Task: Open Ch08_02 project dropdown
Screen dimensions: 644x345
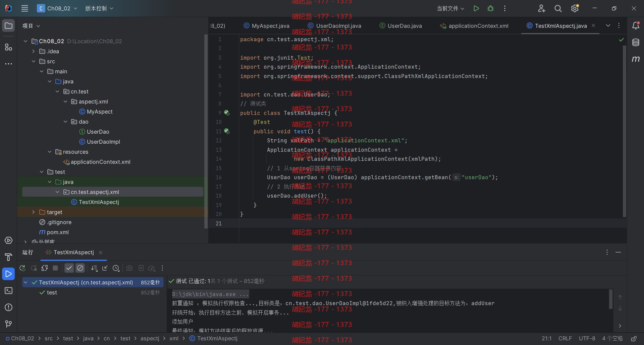Action: [x=57, y=8]
